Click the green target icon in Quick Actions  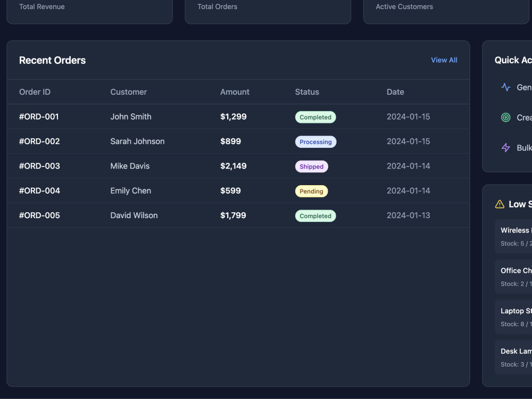505,118
